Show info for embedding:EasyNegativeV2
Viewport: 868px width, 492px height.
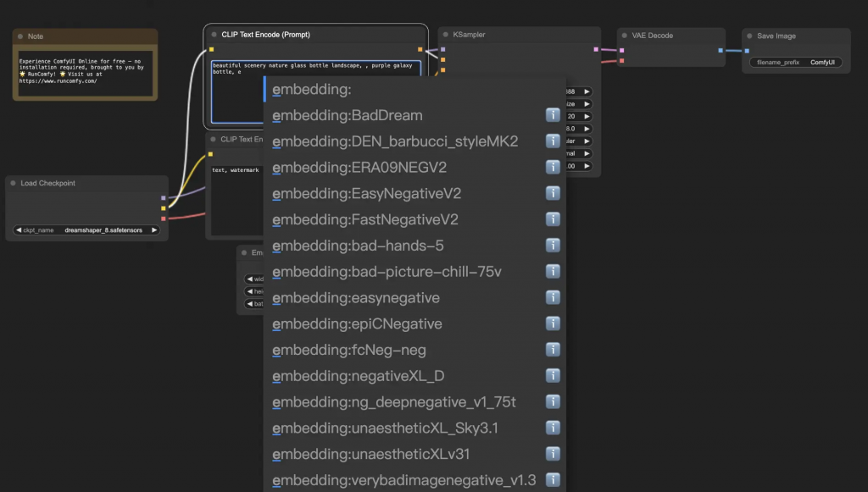553,193
